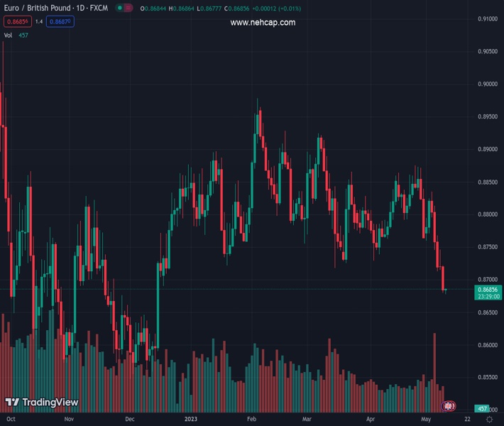
Task: Click the current price tag on price scale
Action: pos(488,293)
